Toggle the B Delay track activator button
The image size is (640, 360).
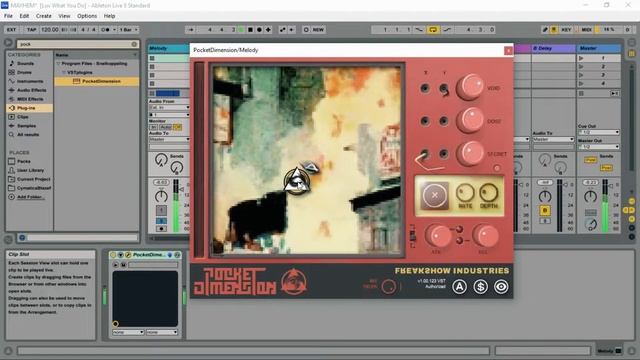click(x=545, y=211)
